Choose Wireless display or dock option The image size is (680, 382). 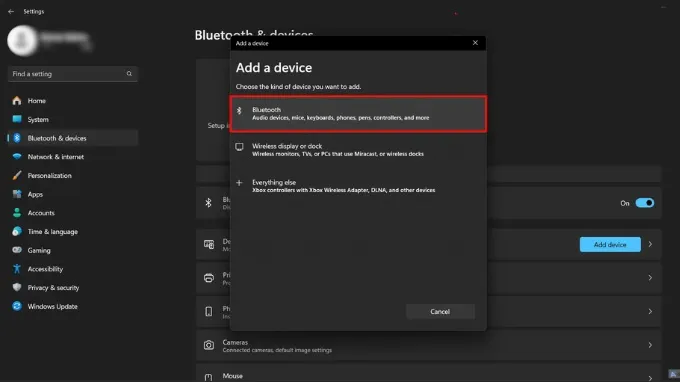pyautogui.click(x=358, y=150)
